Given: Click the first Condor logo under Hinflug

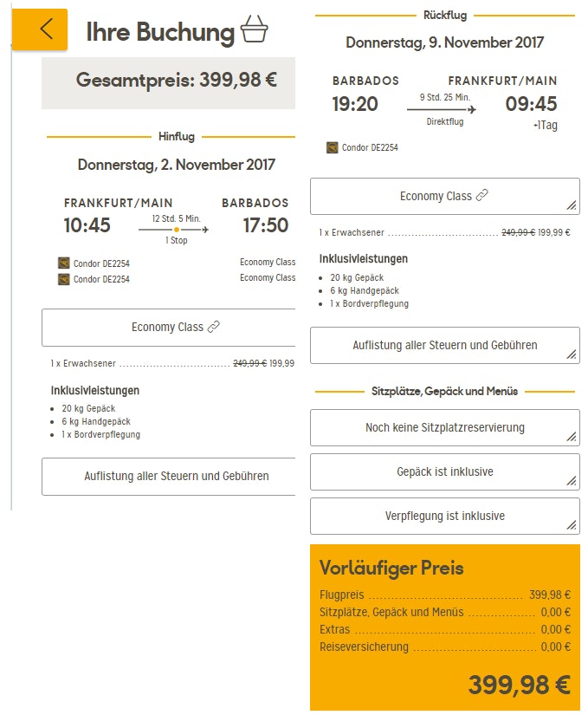Looking at the screenshot, I should tap(63, 263).
